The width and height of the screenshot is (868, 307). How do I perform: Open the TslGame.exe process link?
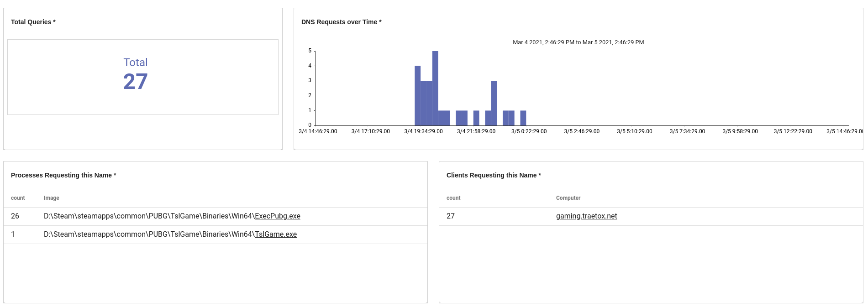(275, 234)
